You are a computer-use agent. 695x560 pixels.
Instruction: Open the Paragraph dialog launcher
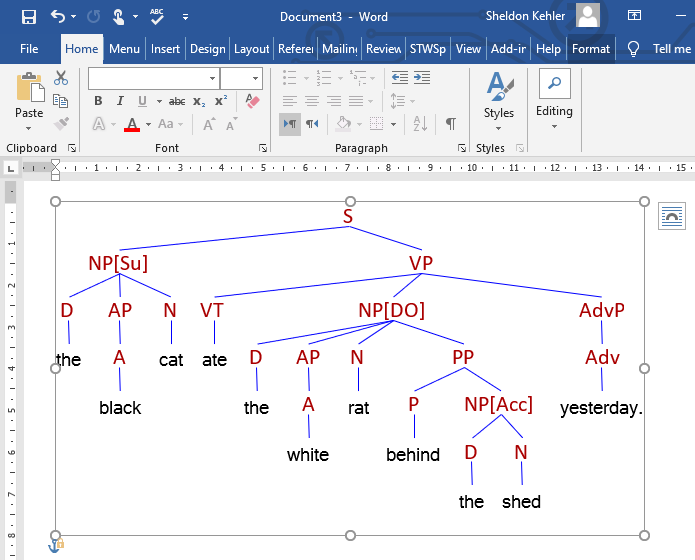click(x=462, y=148)
